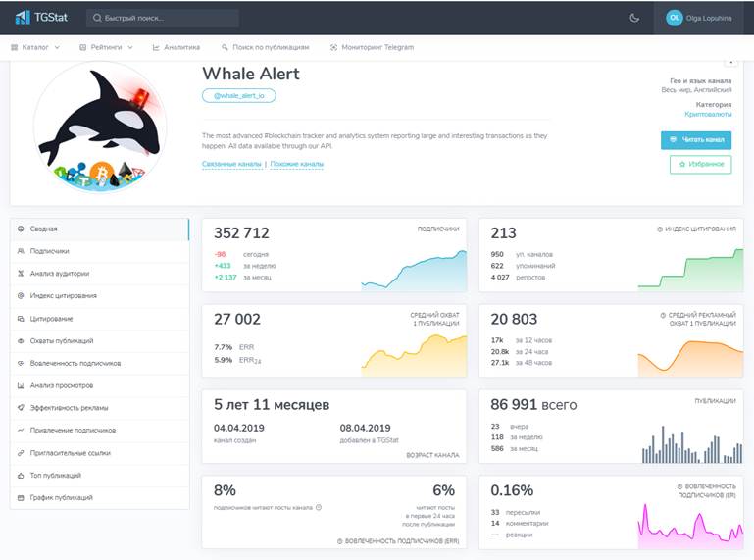Add channel to Избранное
Screen dimensions: 754x560
[x=701, y=164]
